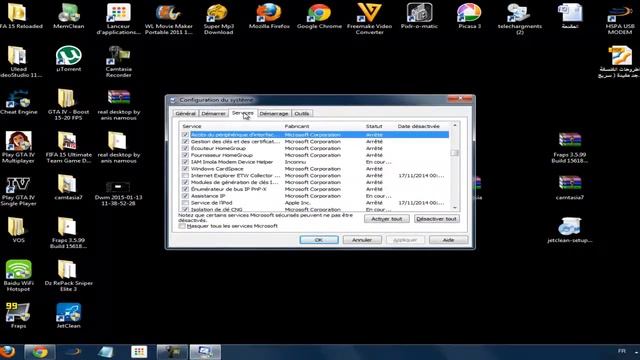
Task: Click services list scrollbar up arrow
Action: [x=455, y=126]
